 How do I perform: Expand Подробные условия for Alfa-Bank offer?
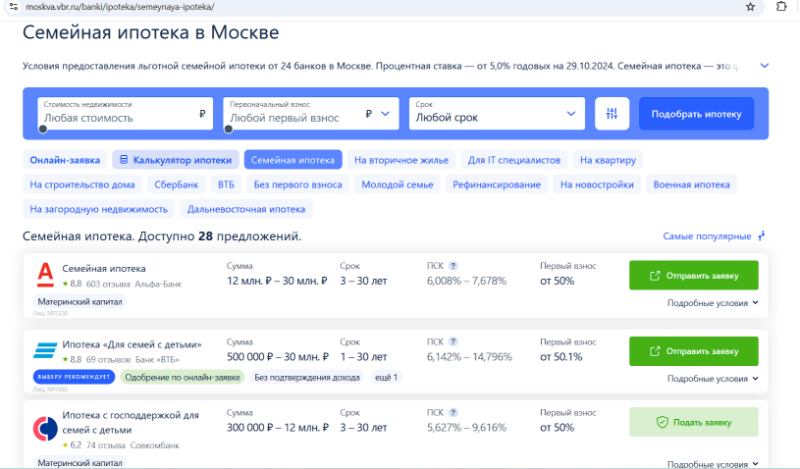coord(713,302)
